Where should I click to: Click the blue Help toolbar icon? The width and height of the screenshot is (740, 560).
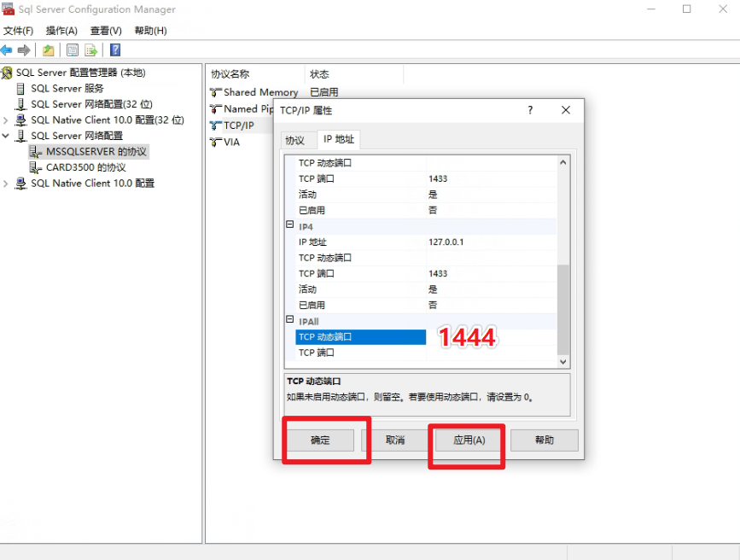tap(115, 50)
